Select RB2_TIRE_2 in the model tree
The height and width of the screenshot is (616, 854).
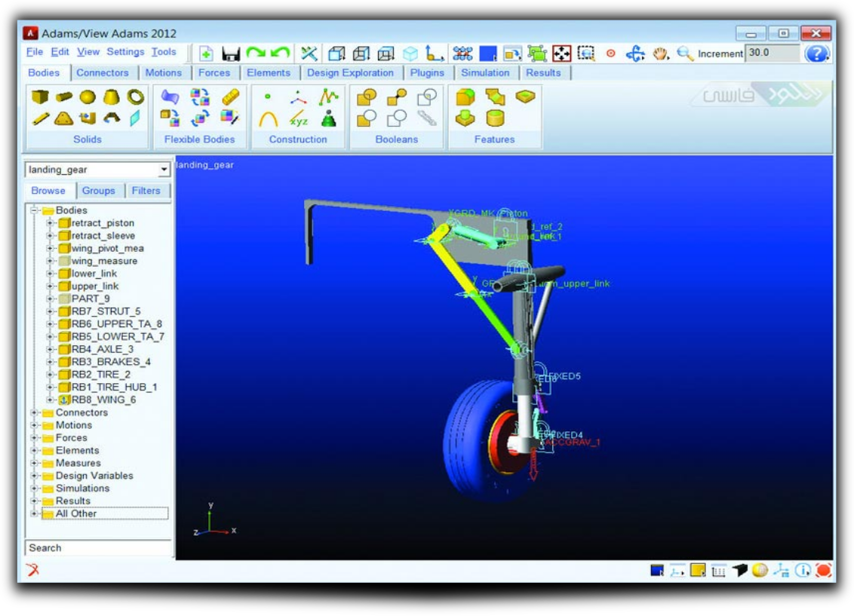[x=100, y=374]
